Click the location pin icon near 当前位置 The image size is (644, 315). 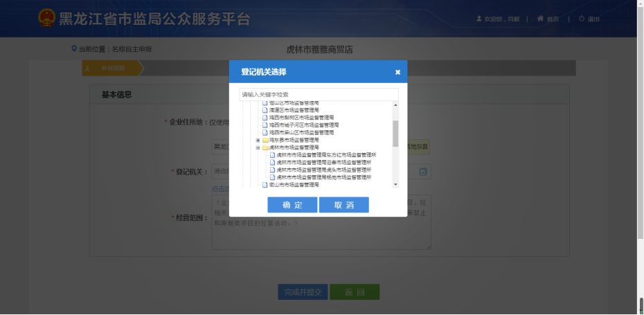(74, 49)
